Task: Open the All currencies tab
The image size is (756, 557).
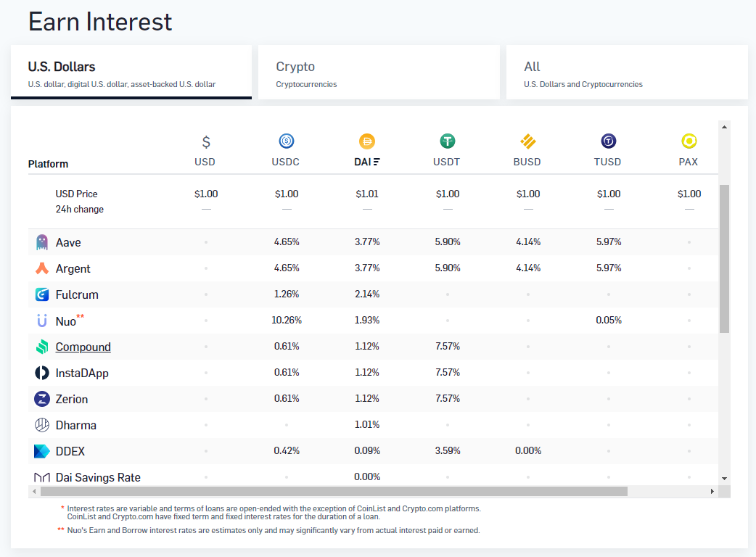Action: coord(627,73)
